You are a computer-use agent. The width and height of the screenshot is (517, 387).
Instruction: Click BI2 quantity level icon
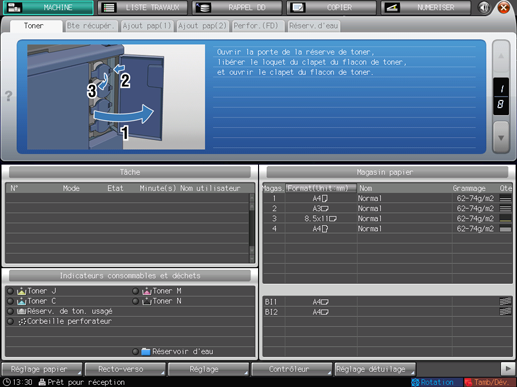click(x=505, y=312)
